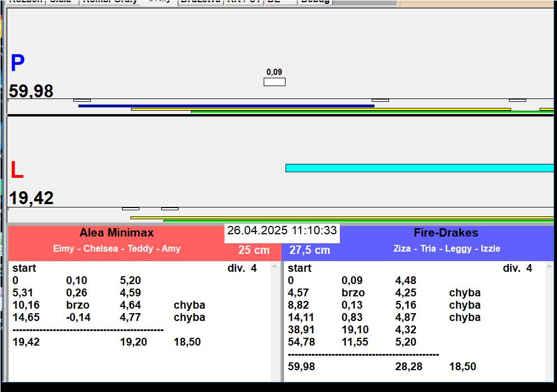
Task: Select the 59,98 time in P lane
Action: click(31, 91)
